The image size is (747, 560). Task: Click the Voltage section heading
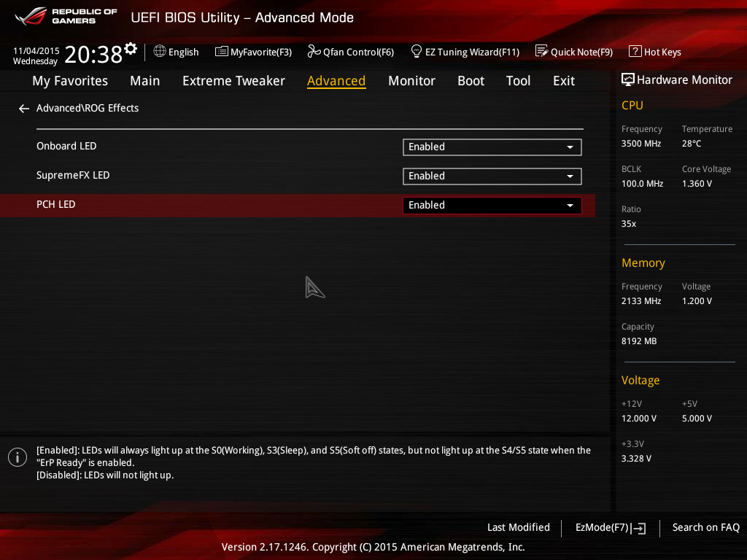point(640,381)
